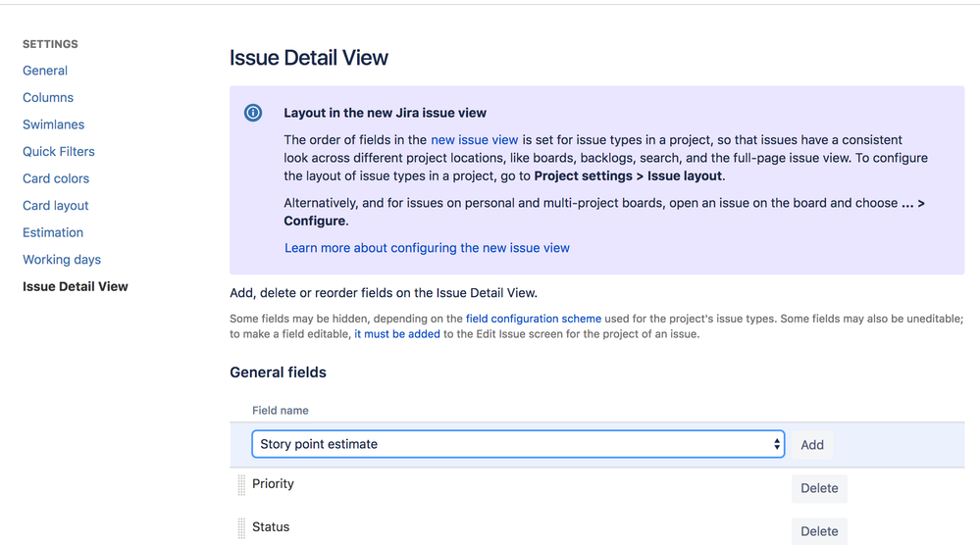Grab the drag handle beside Priority

241,485
